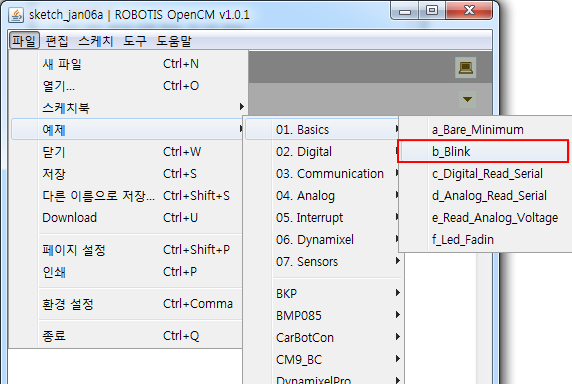Click the Java app icon in title bar

tap(16, 15)
